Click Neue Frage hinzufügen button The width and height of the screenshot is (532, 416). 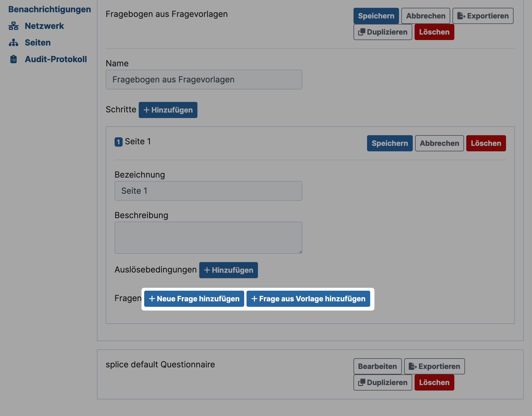(x=194, y=298)
